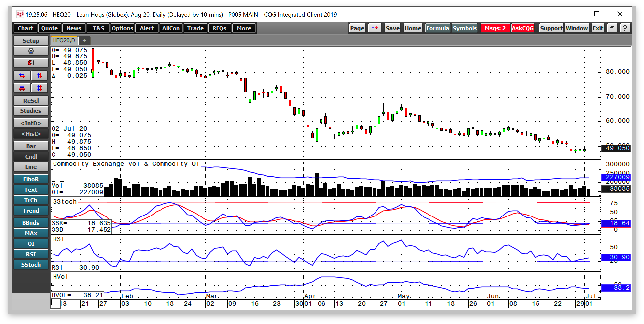Open the Alert menu
Viewport: 644px width, 324px height.
146,28
